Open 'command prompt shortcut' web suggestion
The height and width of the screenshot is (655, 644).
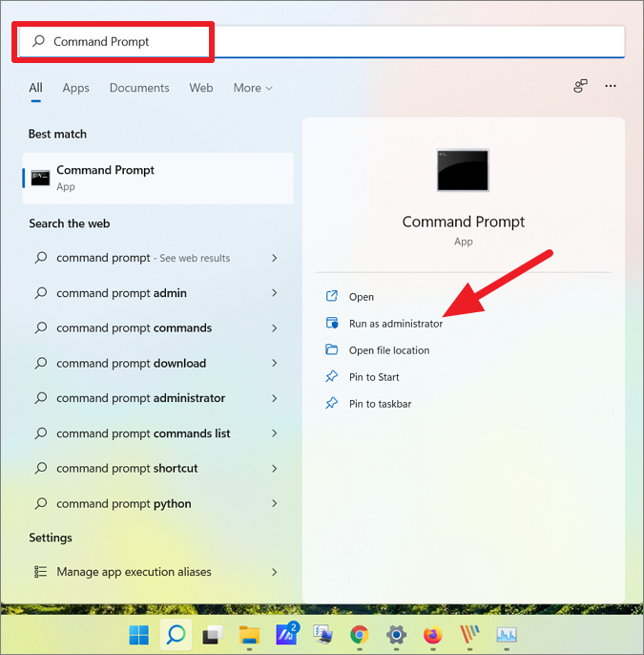156,468
